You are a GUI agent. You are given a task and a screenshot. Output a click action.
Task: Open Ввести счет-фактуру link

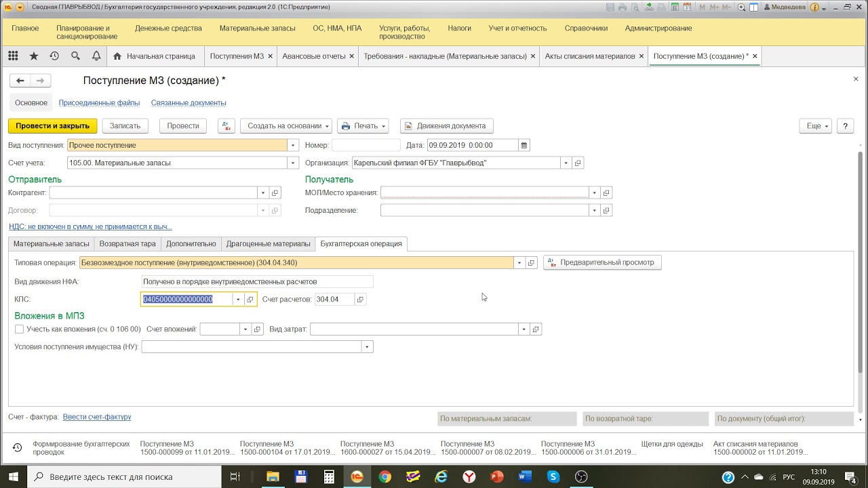coord(97,418)
